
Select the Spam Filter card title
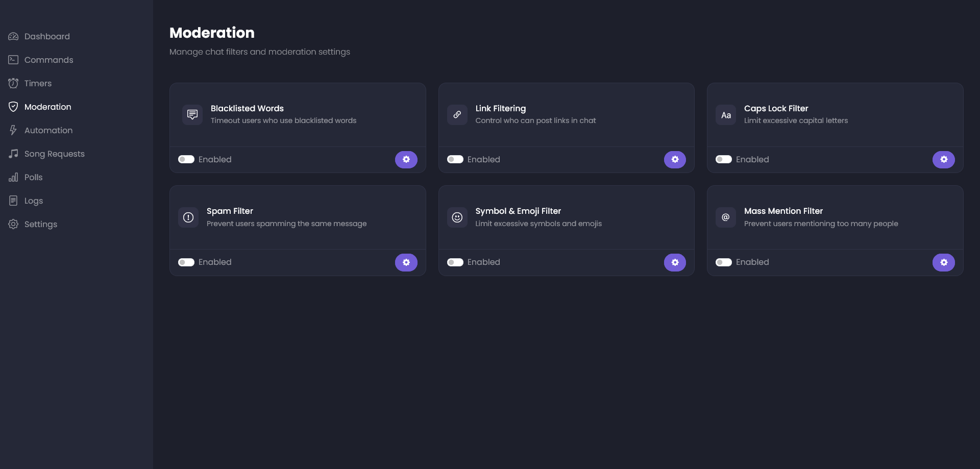pos(230,211)
